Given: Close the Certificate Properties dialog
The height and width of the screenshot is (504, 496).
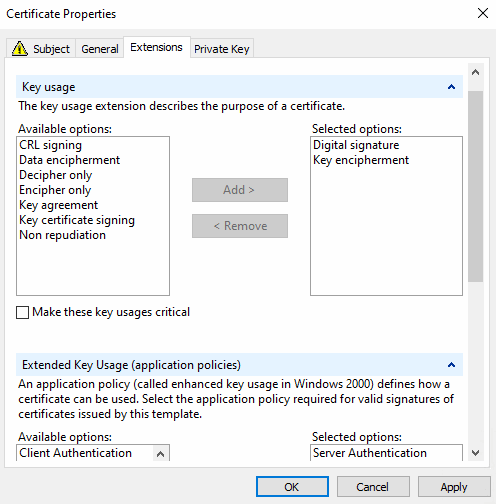Looking at the screenshot, I should click(x=483, y=14).
